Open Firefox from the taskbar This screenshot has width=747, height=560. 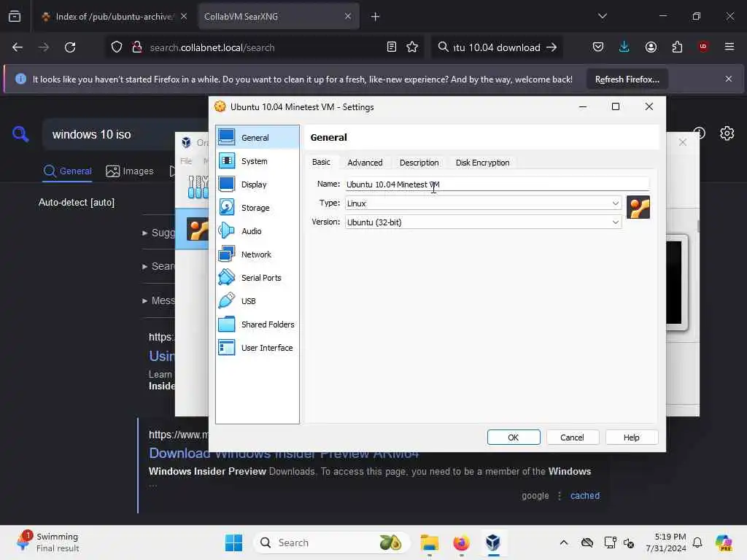461,542
